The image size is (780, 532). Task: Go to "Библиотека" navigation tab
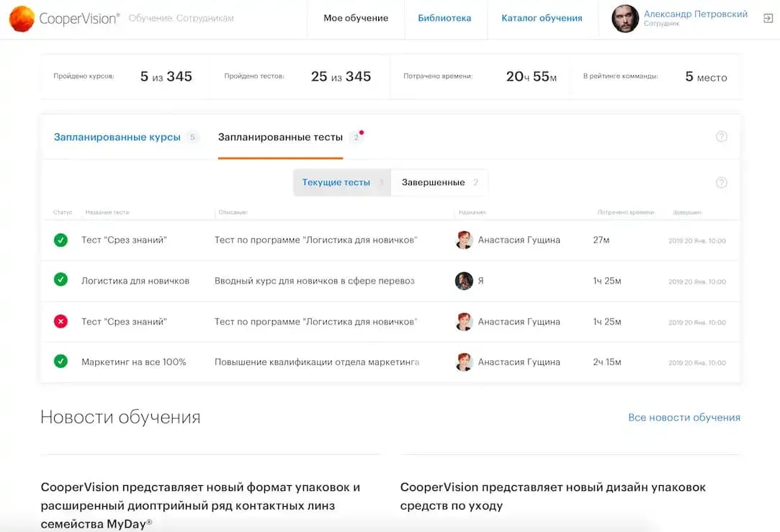[x=444, y=19]
